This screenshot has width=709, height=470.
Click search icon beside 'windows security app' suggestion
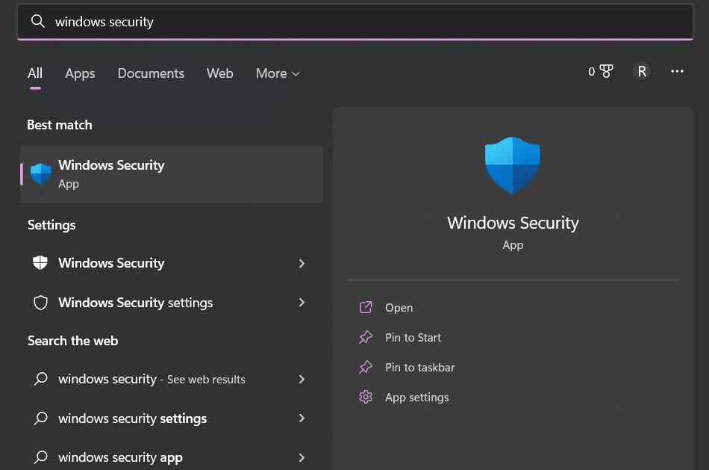40,457
